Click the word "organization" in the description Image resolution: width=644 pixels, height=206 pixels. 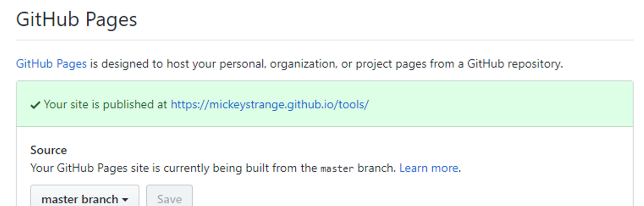point(303,64)
